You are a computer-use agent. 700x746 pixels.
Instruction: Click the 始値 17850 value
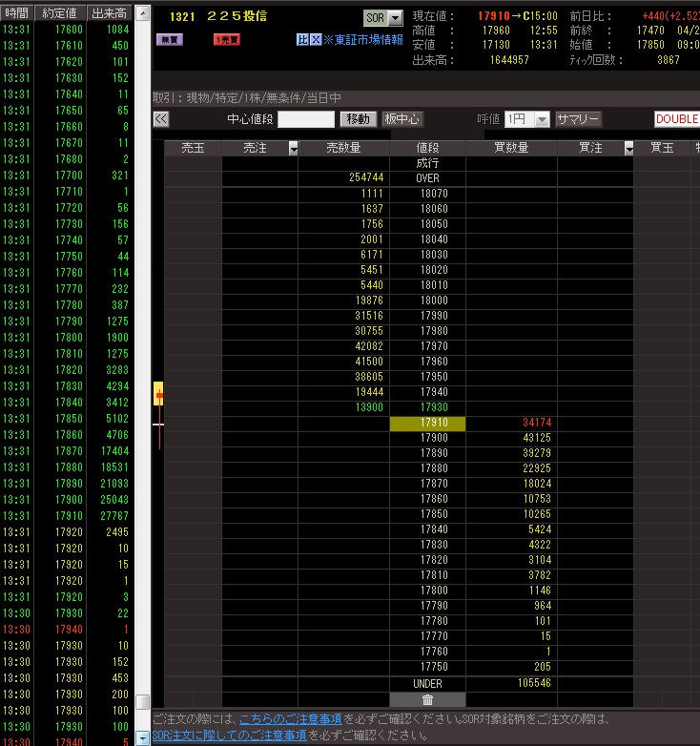pyautogui.click(x=650, y=45)
